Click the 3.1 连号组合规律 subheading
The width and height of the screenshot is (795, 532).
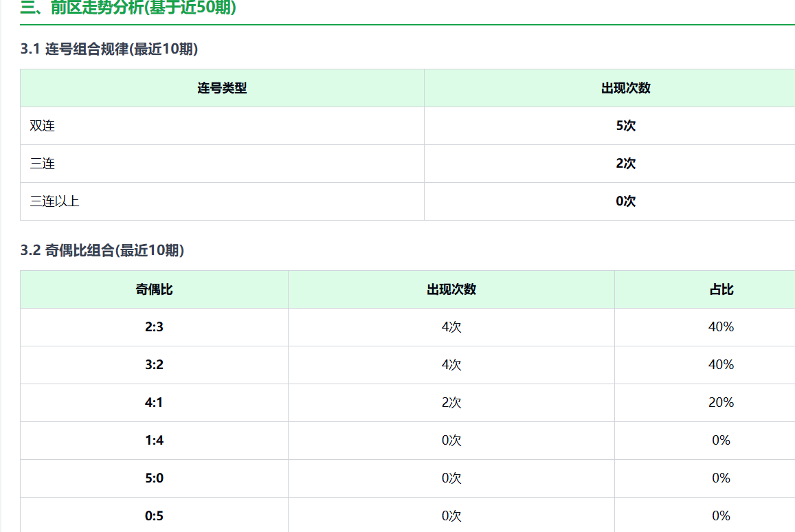coord(109,49)
